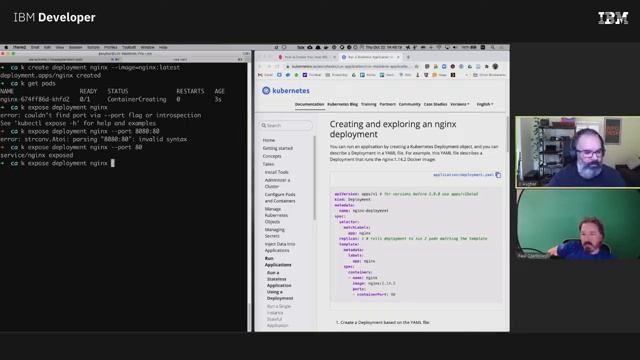This screenshot has width=640, height=360.
Task: Open Training in the Kubernetes top nav
Action: pyautogui.click(x=369, y=104)
